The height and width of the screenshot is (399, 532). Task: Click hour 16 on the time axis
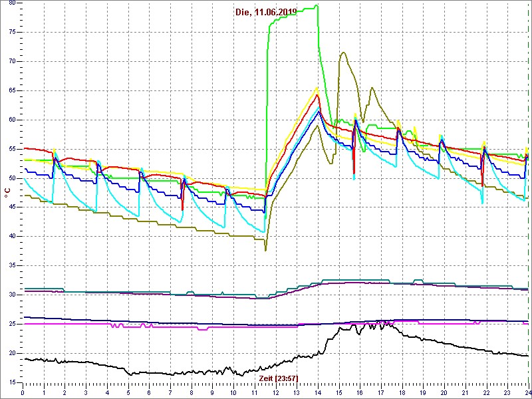[x=360, y=393]
